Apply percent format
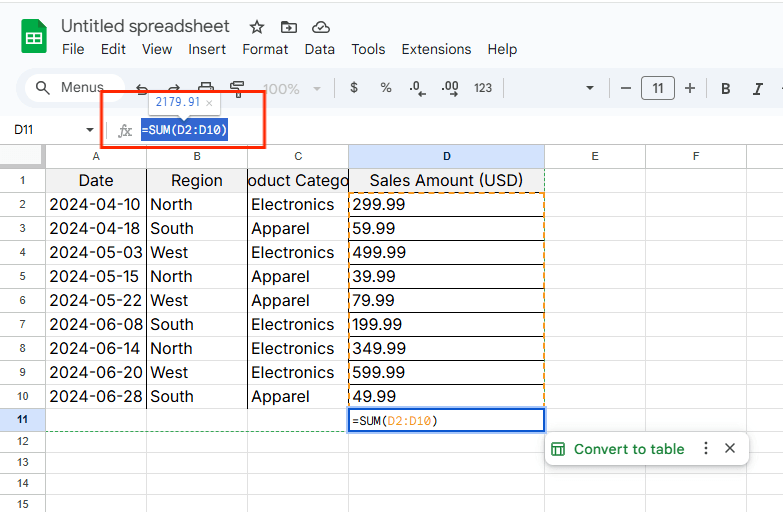The height and width of the screenshot is (512, 783). pyautogui.click(x=385, y=88)
